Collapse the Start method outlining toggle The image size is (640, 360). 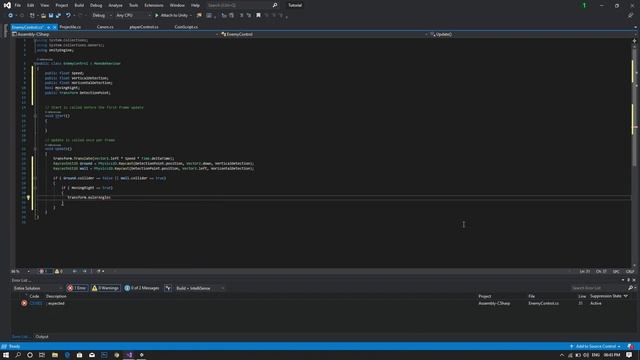pos(35,116)
